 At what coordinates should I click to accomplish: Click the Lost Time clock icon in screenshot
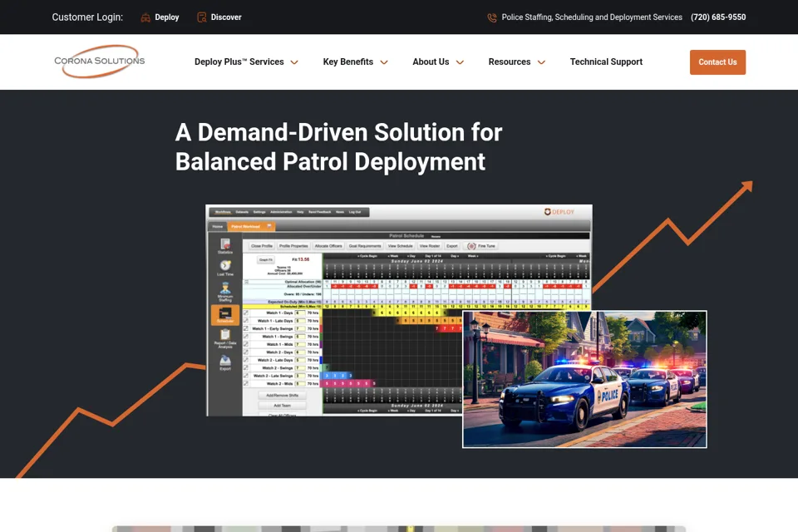[x=225, y=268]
